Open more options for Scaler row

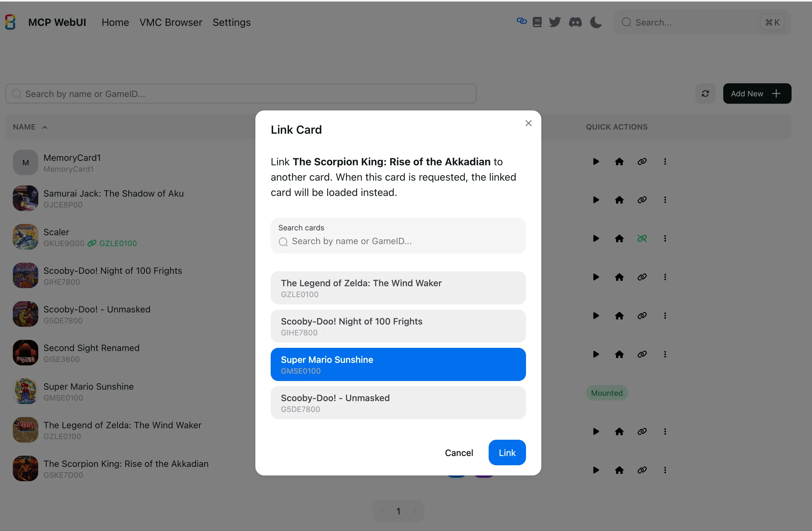tap(665, 238)
